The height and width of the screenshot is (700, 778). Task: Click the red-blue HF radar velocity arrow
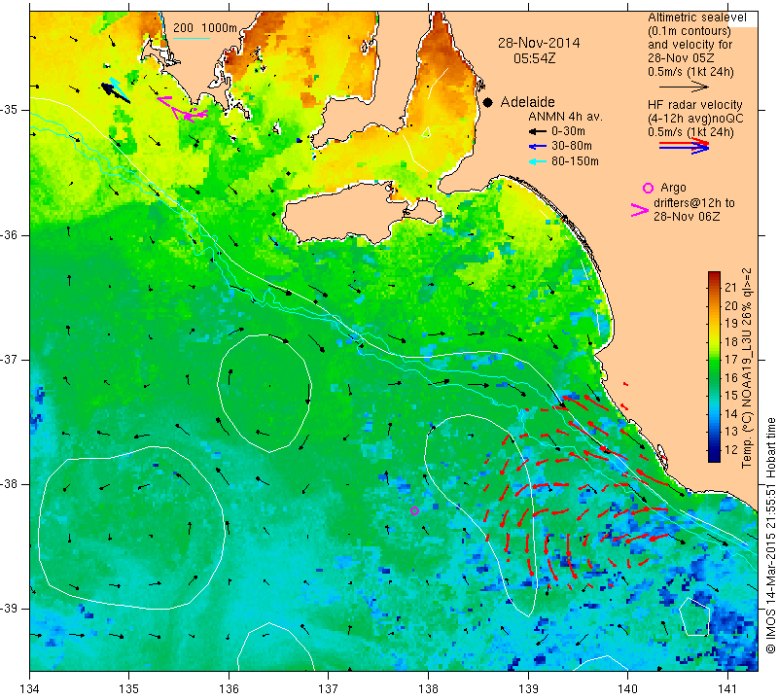pyautogui.click(x=685, y=146)
